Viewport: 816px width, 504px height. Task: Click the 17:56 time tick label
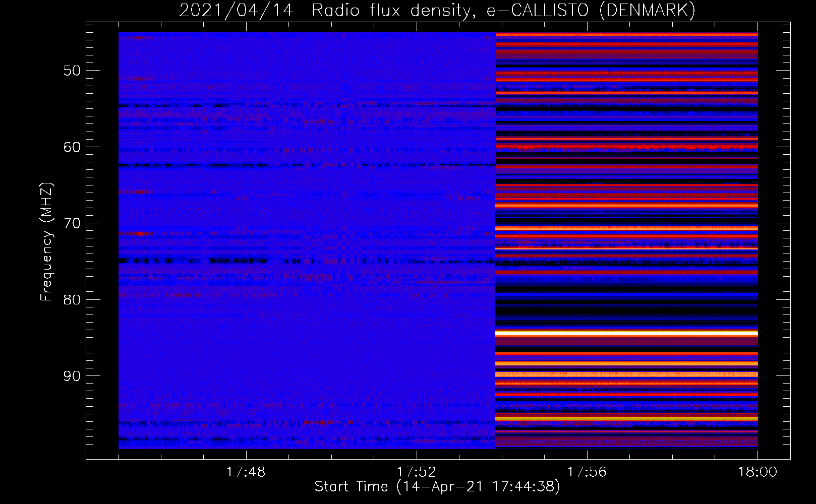[x=587, y=472]
